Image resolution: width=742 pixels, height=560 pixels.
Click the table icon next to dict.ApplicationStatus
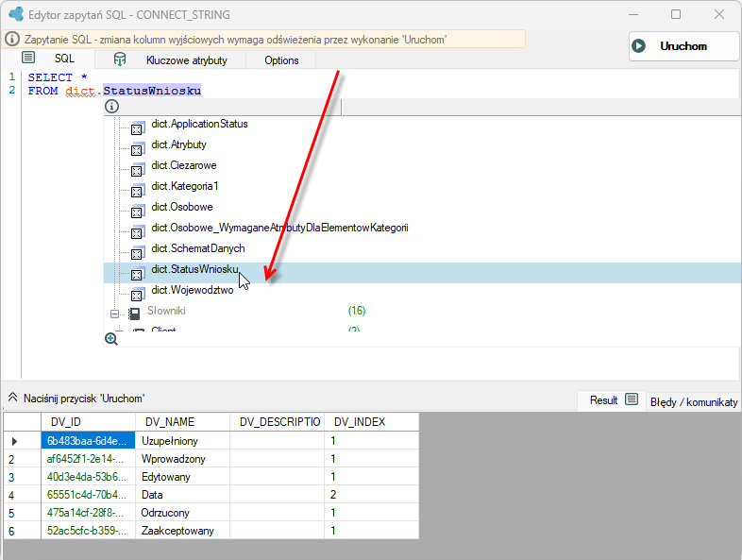coord(137,127)
